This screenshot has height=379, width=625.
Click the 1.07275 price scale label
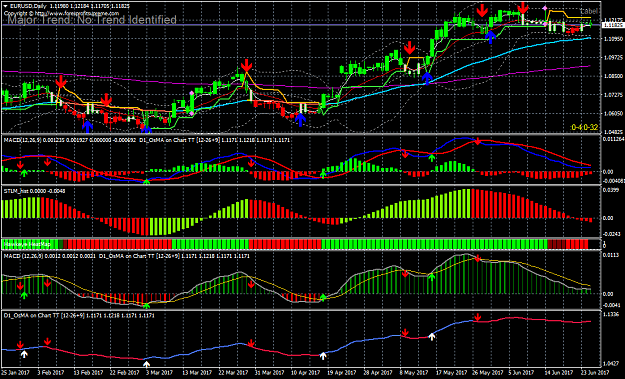[613, 95]
